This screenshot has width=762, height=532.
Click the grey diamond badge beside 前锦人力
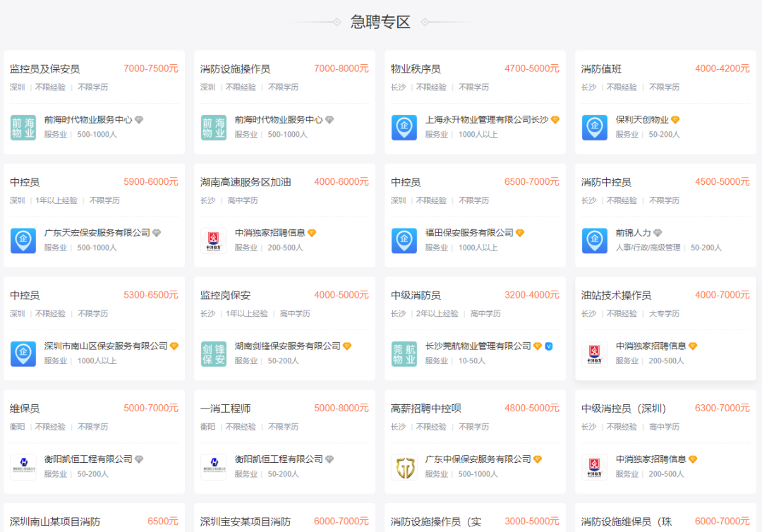click(x=658, y=233)
